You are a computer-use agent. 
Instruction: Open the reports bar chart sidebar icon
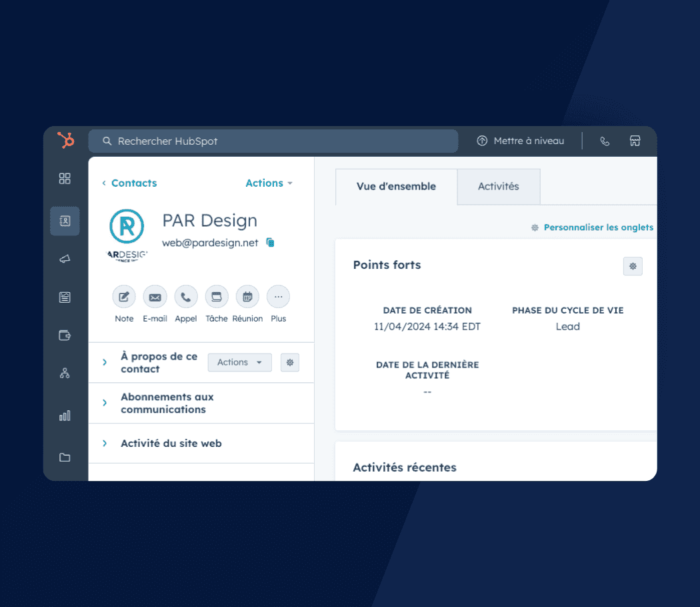coord(65,416)
